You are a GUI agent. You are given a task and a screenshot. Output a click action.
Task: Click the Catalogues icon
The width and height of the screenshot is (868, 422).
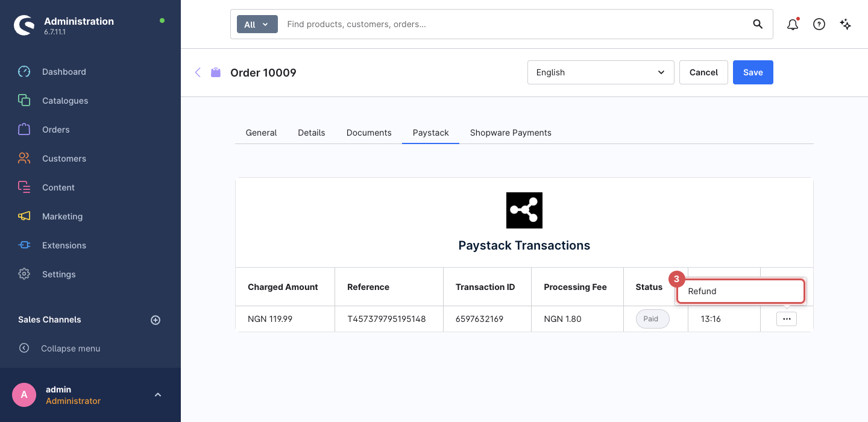[x=24, y=101]
